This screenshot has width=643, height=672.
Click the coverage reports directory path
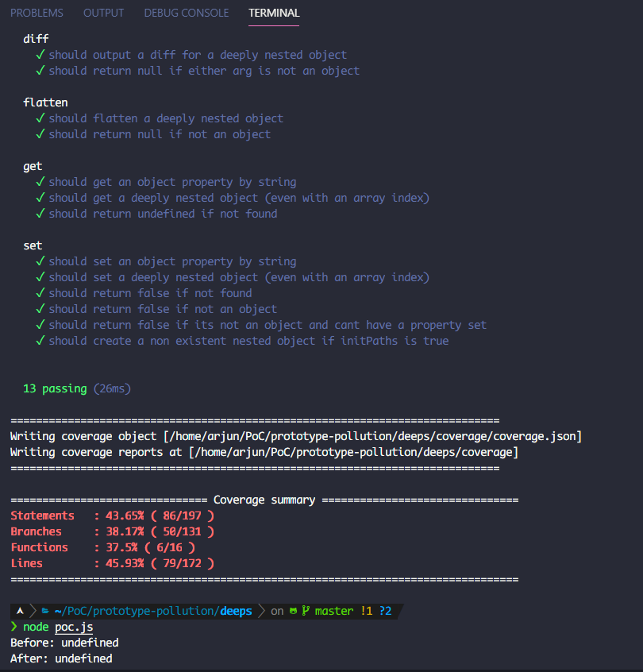pyautogui.click(x=353, y=452)
